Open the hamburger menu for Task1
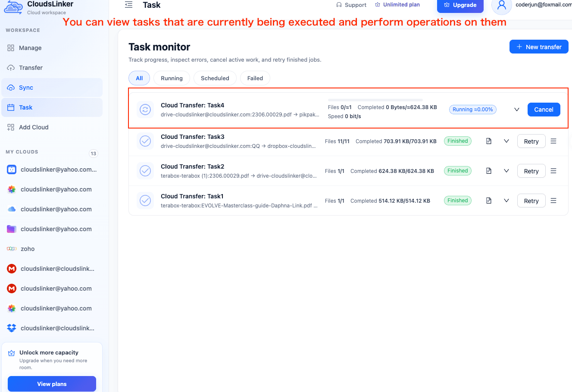572x392 pixels. tap(553, 201)
